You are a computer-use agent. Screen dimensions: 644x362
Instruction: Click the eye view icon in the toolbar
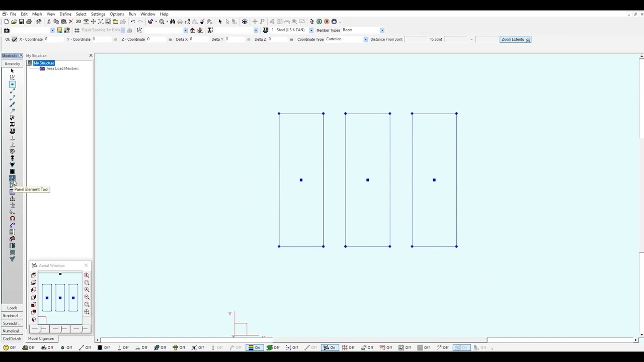point(245,22)
